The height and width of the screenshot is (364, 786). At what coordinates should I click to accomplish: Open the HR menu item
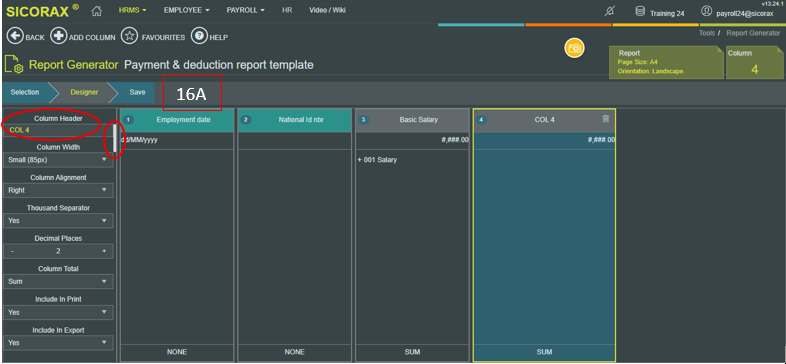[287, 11]
